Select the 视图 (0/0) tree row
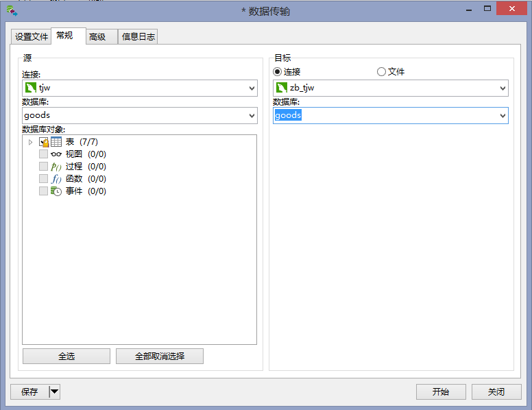 [86, 154]
